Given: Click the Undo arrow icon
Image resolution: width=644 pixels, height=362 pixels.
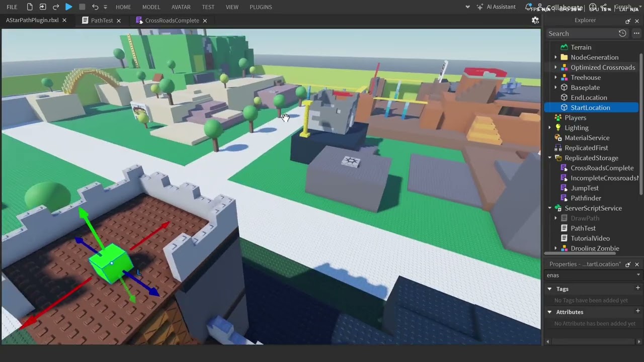Looking at the screenshot, I should (x=95, y=7).
